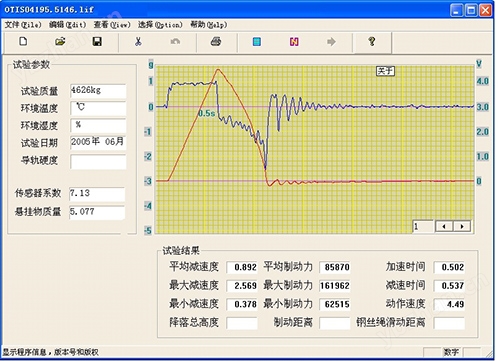Viewport: 500px width, 361px height.
Task: Open the 文件 (File) menu
Action: tap(23, 25)
